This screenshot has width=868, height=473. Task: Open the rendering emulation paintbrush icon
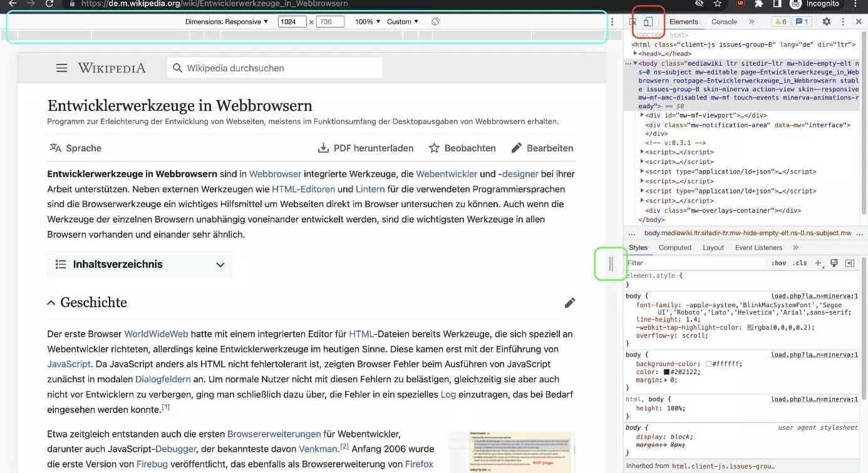(x=834, y=263)
